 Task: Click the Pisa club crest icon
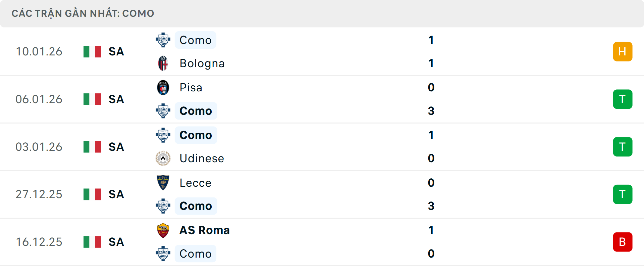coord(163,88)
